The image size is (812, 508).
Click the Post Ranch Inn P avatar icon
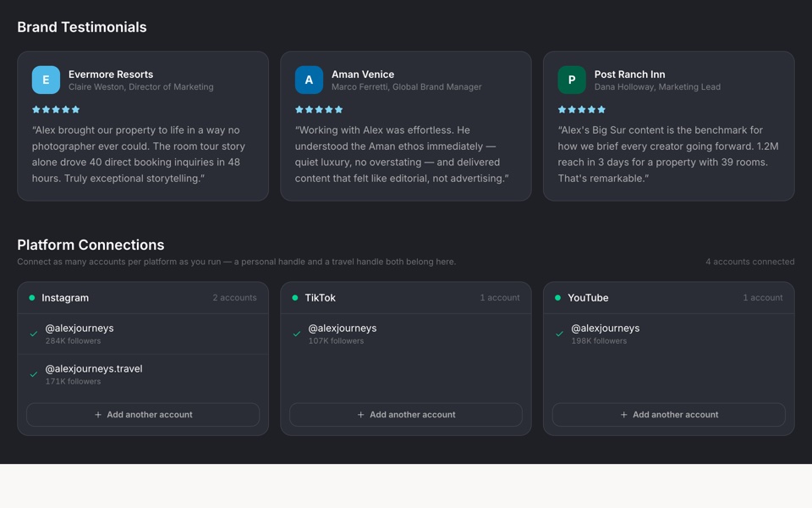(572, 80)
